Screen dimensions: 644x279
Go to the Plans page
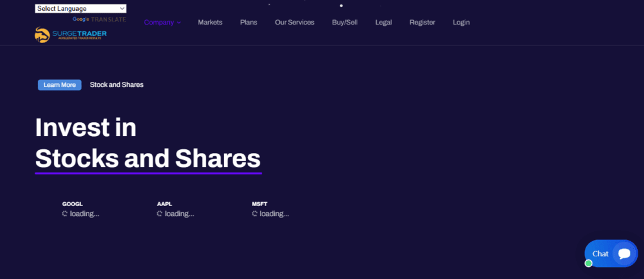[248, 22]
